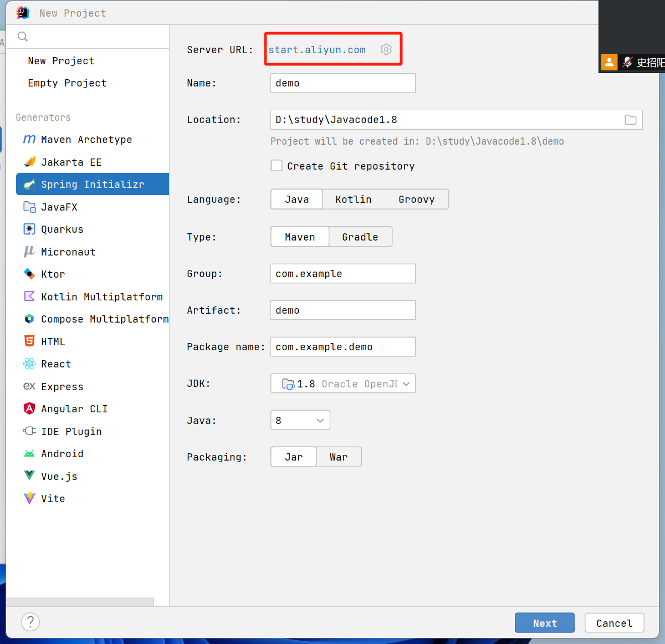Enable the Create Git repository checkbox
The width and height of the screenshot is (665, 644).
point(277,165)
